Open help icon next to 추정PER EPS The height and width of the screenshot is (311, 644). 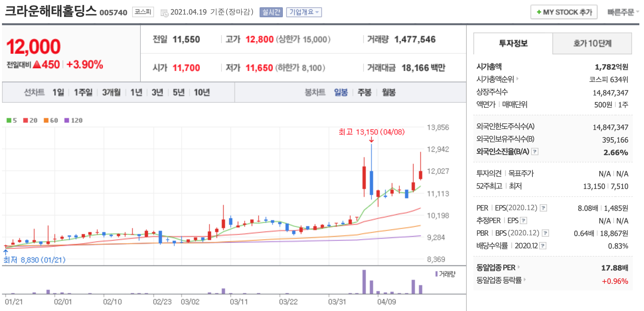tap(523, 220)
